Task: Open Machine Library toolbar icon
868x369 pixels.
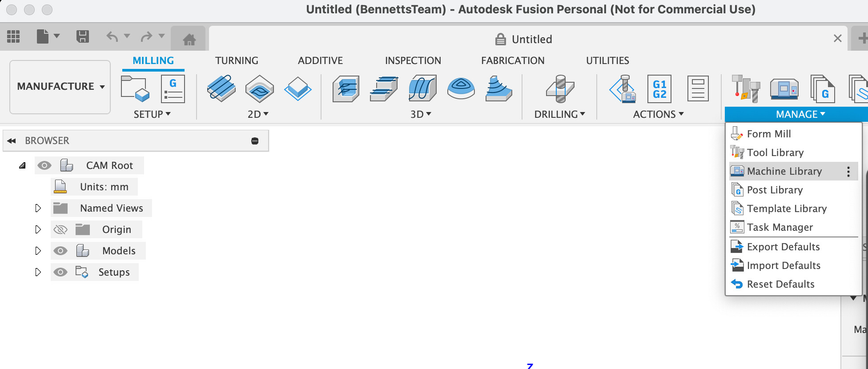Action: point(784,88)
